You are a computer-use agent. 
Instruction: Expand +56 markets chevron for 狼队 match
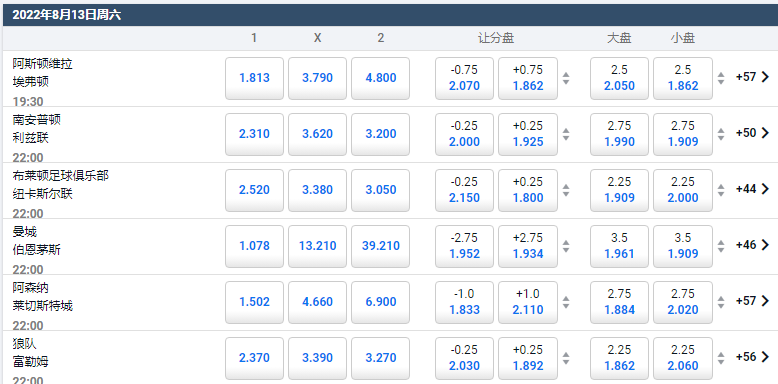[x=752, y=358]
